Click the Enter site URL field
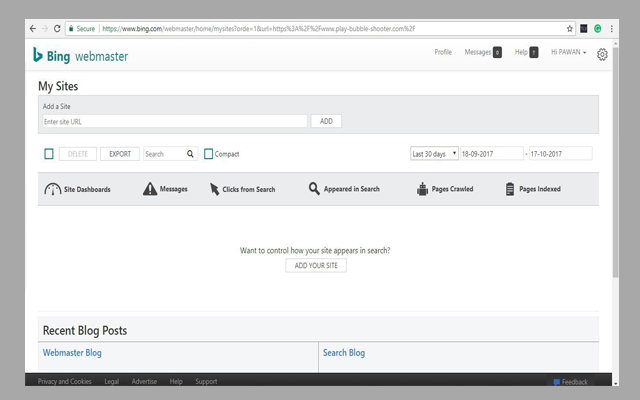The image size is (640, 400). tap(174, 121)
